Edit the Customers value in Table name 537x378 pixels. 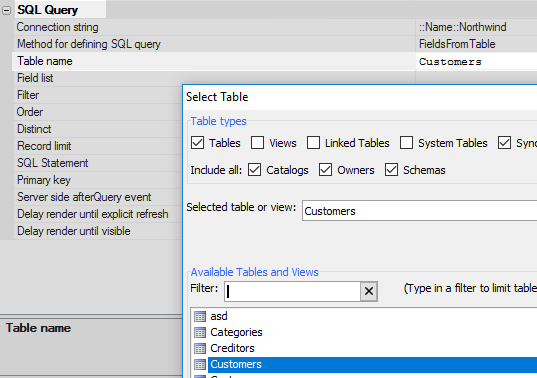476,62
